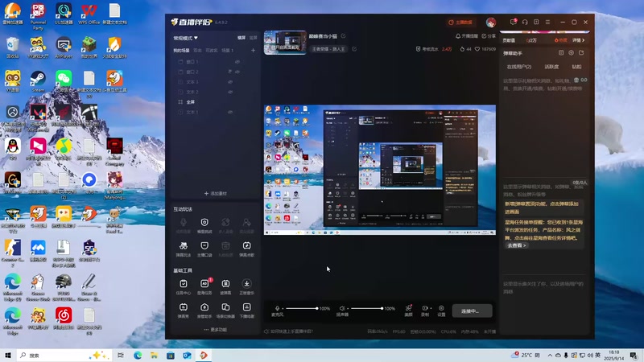Image resolution: width=644 pixels, height=362 pixels.
Task: Click the taskbar search box
Action: 64,356
